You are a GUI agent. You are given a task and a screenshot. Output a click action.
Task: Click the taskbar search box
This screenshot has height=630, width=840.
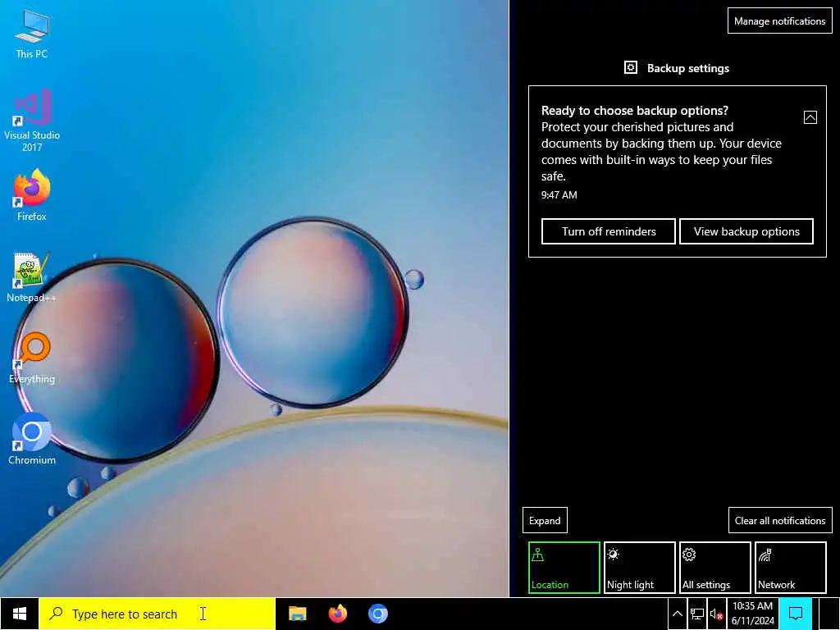[157, 614]
